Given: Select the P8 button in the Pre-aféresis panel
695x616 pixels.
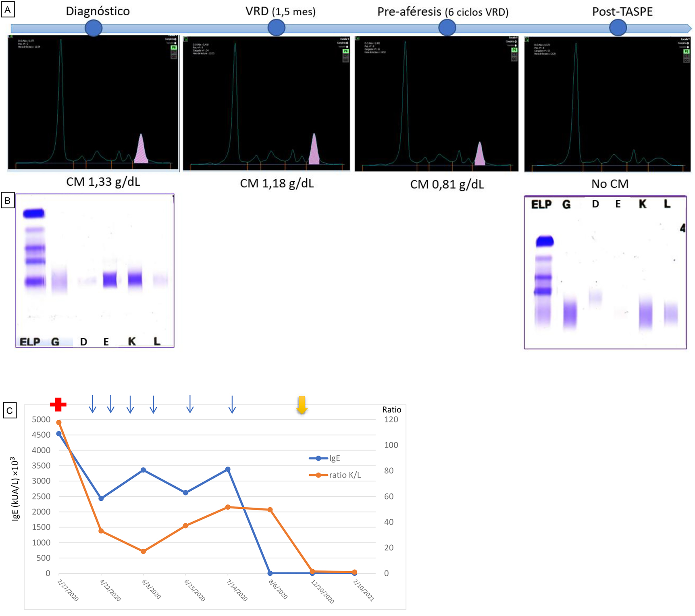Looking at the screenshot, I should coord(514,50).
